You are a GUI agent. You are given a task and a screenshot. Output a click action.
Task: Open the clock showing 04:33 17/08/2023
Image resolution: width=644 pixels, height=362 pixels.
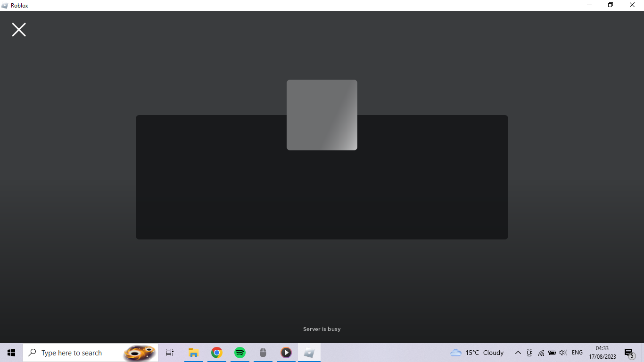[602, 353]
